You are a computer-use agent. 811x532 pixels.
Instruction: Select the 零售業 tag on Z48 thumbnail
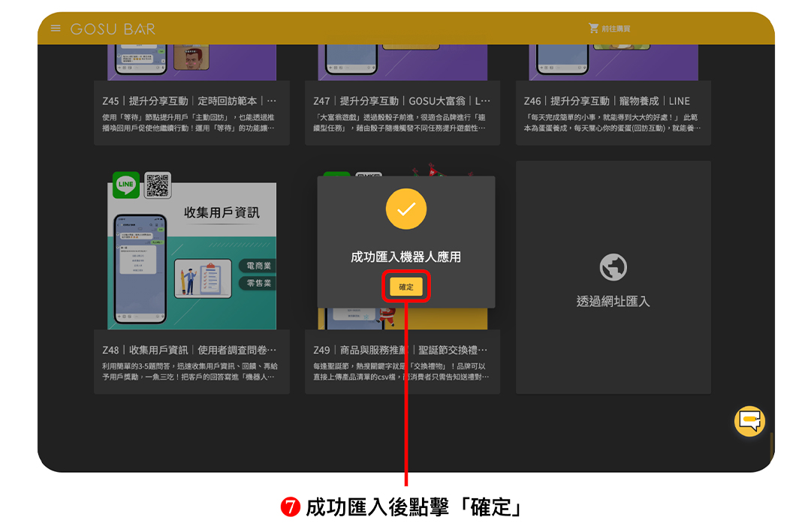coord(258,284)
